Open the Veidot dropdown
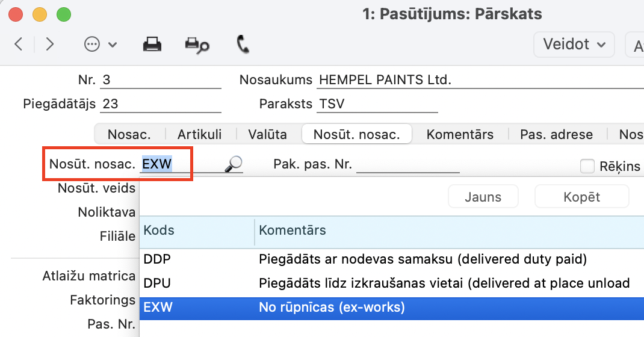This screenshot has height=337, width=644. pos(574,45)
